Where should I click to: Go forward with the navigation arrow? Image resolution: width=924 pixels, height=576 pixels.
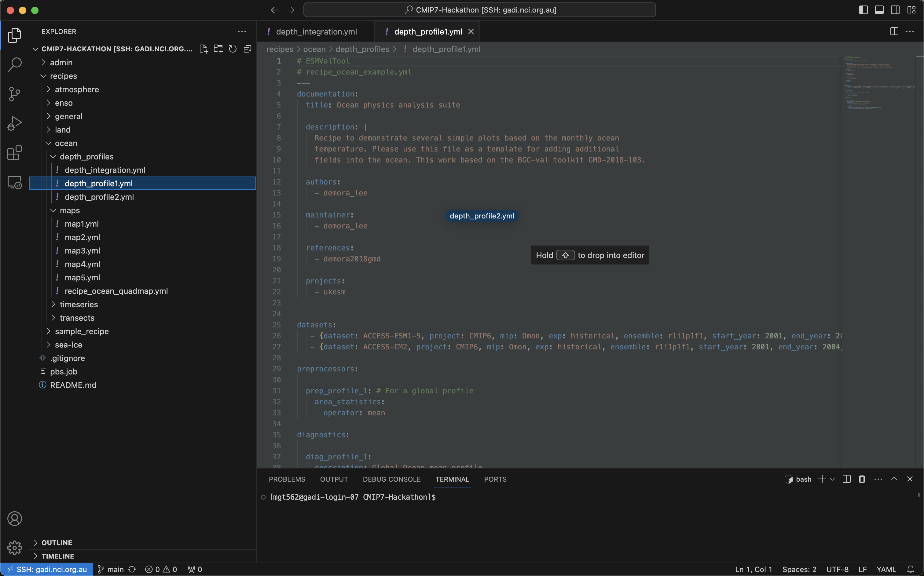click(x=291, y=10)
